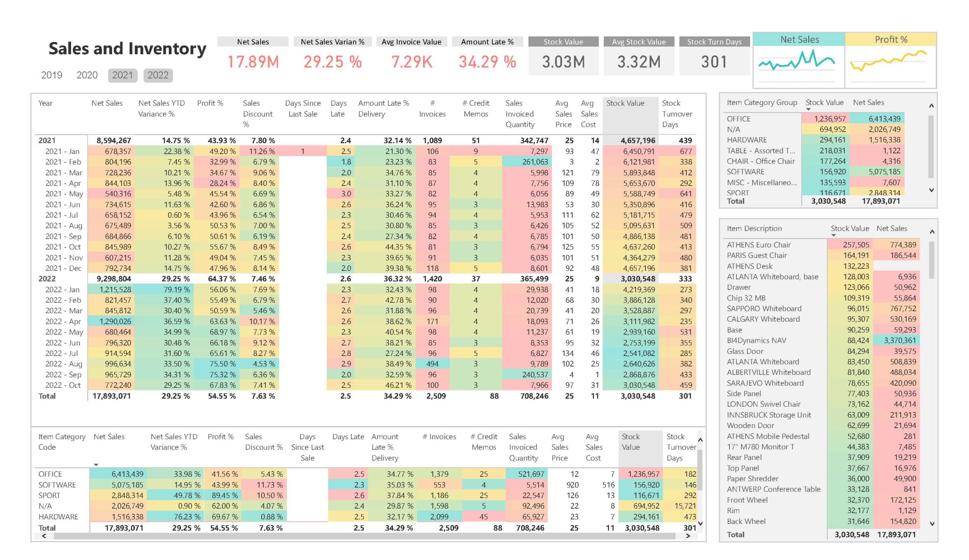Deselect the 2021 year filter
This screenshot has height=560, width=969.
122,75
